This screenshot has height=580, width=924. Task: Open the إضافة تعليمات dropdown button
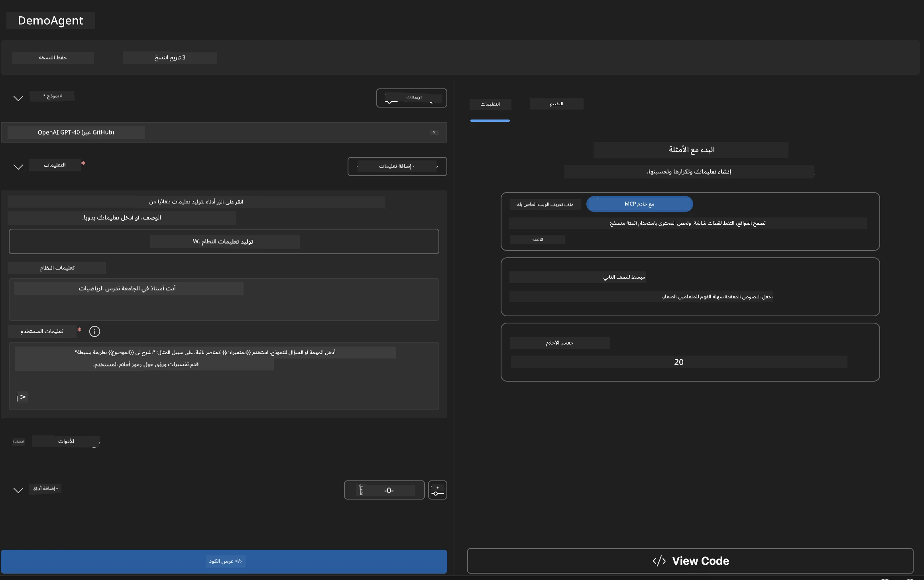[397, 166]
